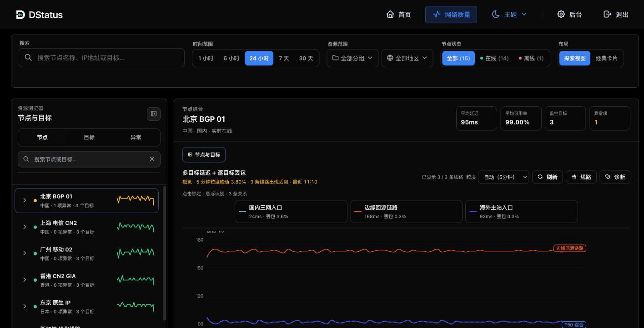
Task: Go to 首页 home page
Action: point(398,15)
